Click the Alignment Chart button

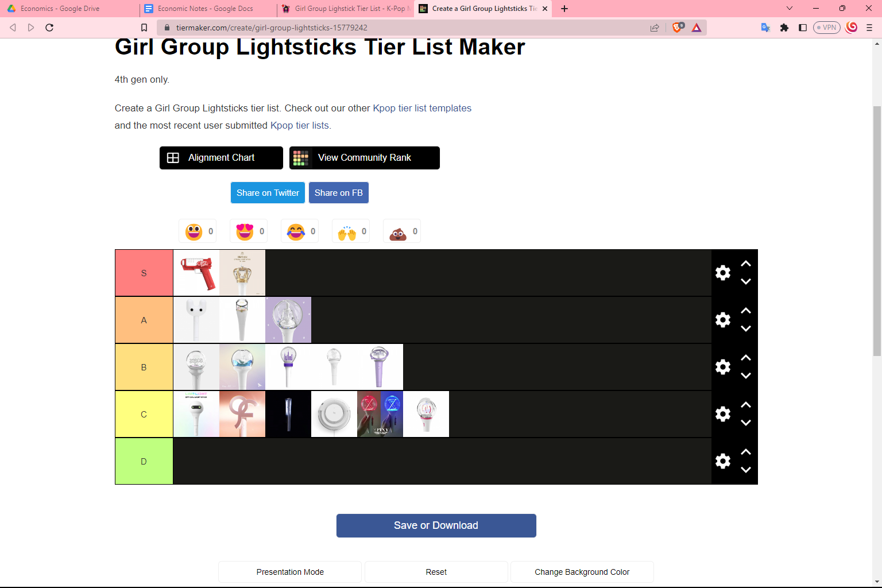(221, 158)
